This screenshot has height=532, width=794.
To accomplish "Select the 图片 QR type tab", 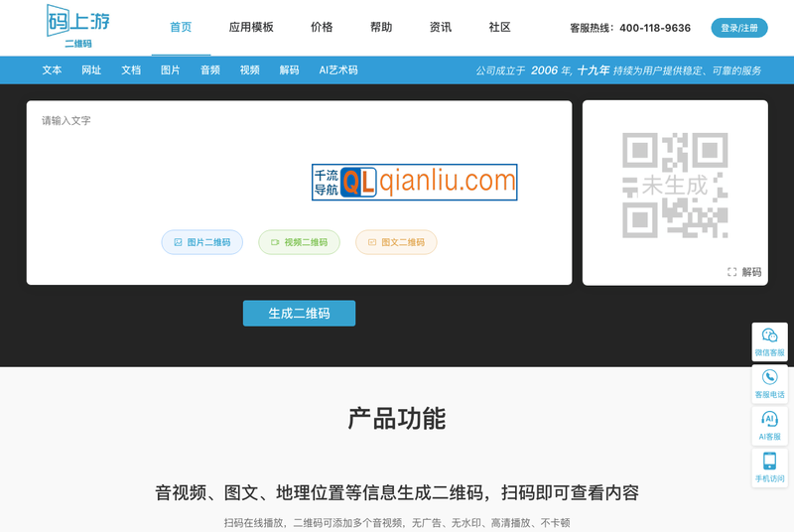I will point(170,70).
